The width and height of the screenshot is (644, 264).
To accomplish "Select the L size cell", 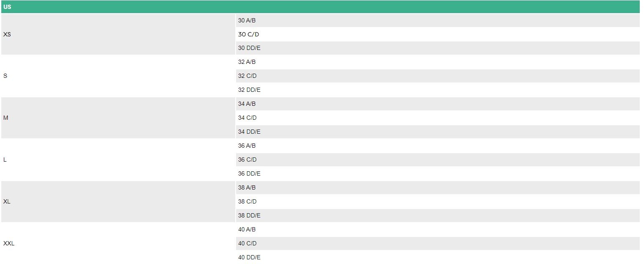I will 118,160.
